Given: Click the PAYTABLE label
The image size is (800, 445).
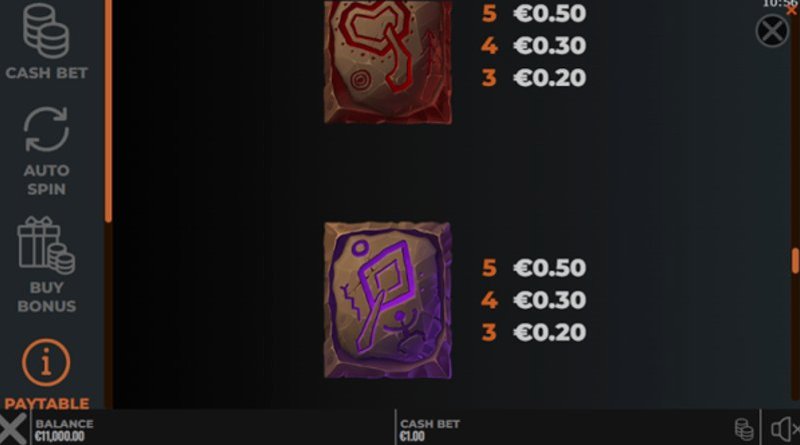Looking at the screenshot, I should click(46, 404).
